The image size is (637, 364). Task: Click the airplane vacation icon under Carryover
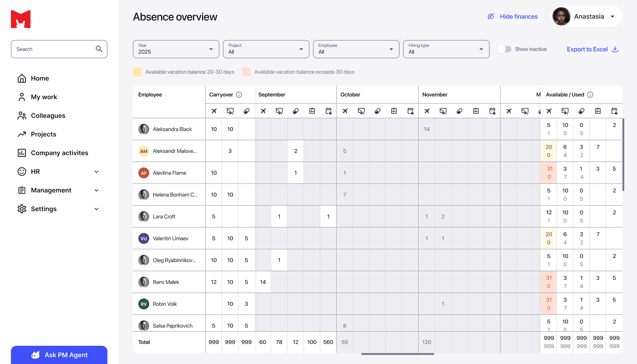click(x=214, y=111)
